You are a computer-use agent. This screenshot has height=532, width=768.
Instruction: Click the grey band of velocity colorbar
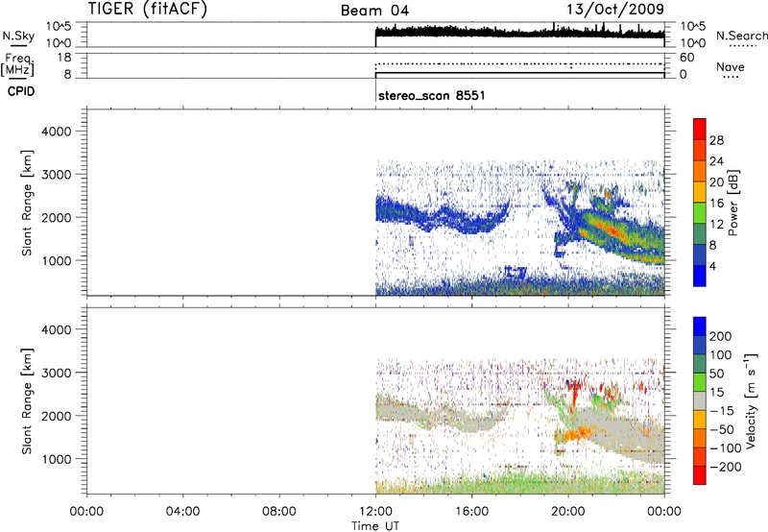(700, 401)
